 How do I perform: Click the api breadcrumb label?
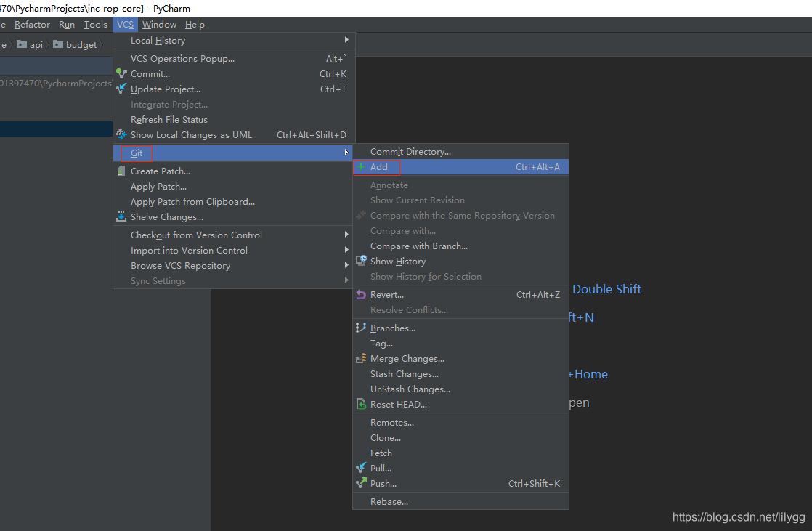point(36,44)
